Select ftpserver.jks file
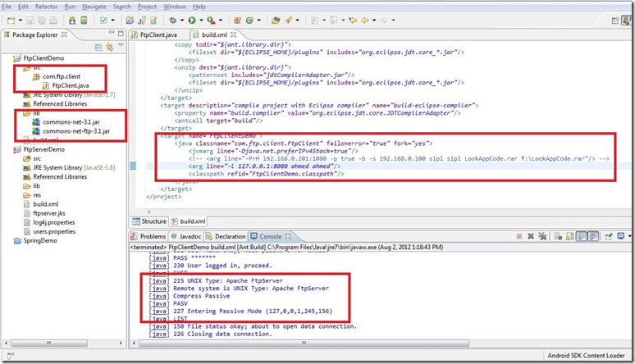 click(x=49, y=213)
